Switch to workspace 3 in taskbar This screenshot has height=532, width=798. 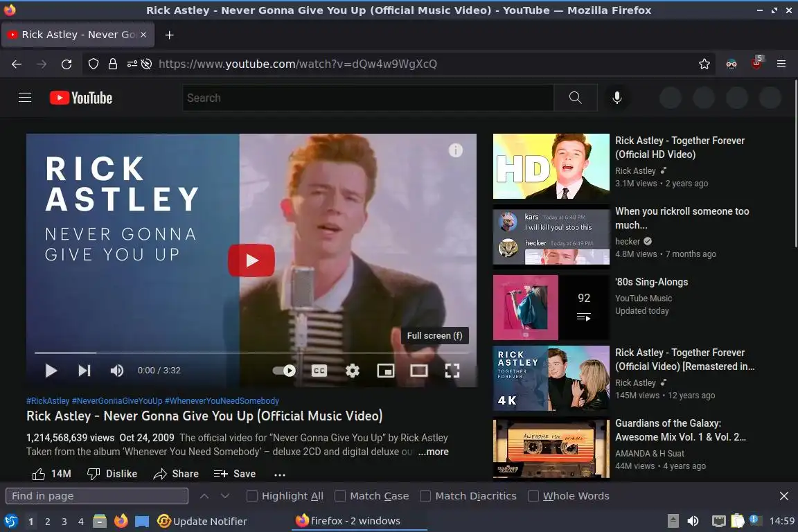(x=64, y=522)
